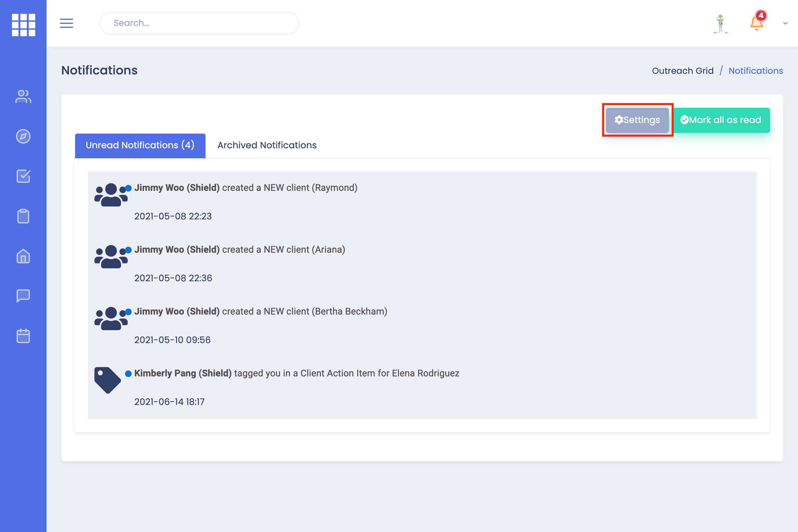
Task: Open the clipboard icon in sidebar
Action: pos(23,216)
